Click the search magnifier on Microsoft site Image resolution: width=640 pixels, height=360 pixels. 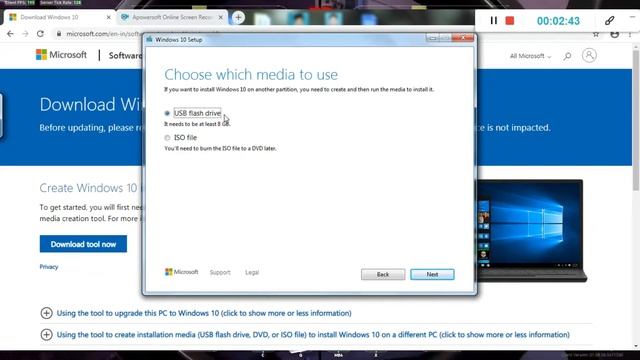[567, 56]
